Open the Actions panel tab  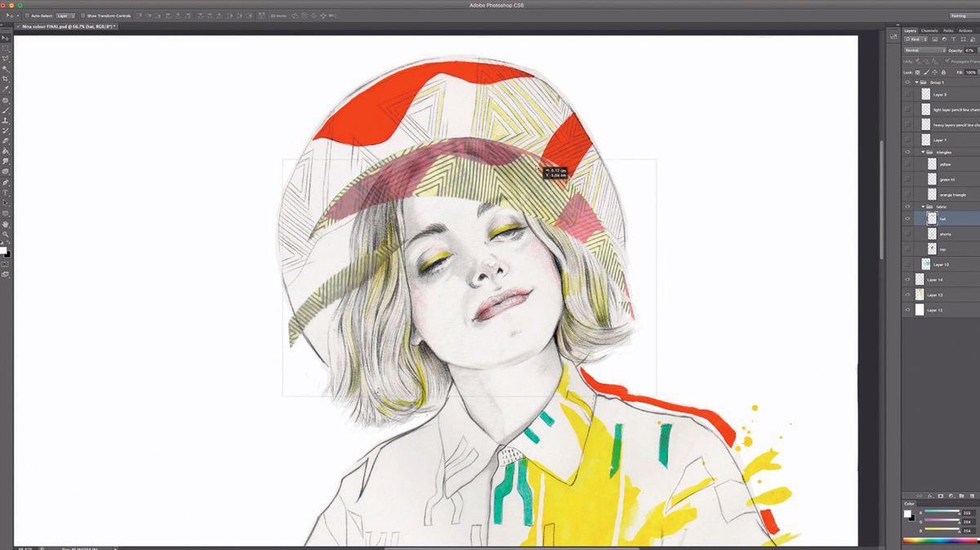(x=964, y=31)
